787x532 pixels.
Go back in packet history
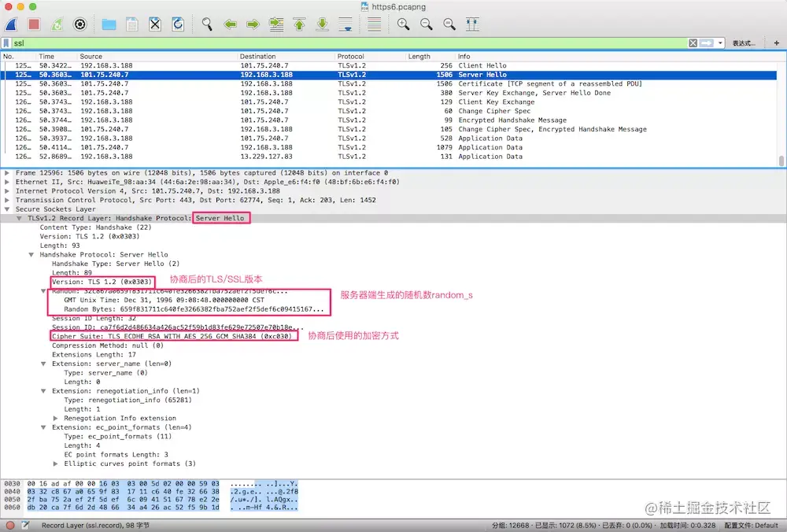[x=230, y=24]
